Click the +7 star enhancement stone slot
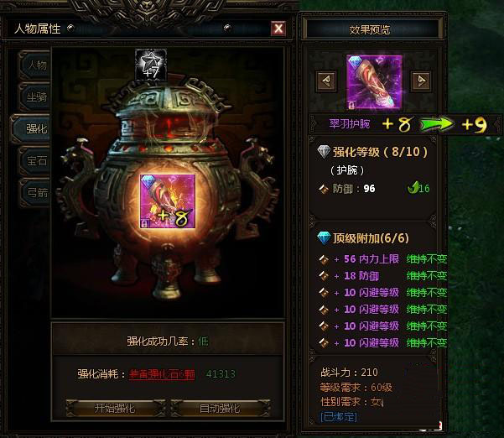This screenshot has width=504, height=438. (x=151, y=65)
